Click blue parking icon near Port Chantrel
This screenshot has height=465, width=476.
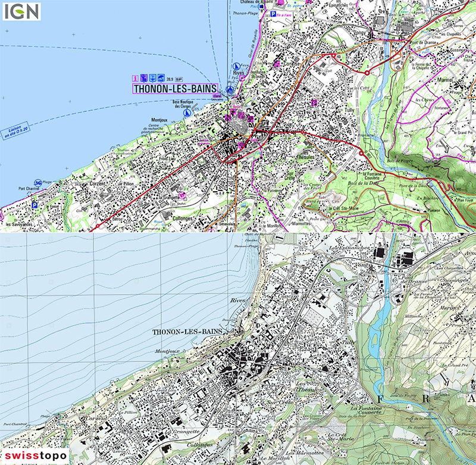34,204
